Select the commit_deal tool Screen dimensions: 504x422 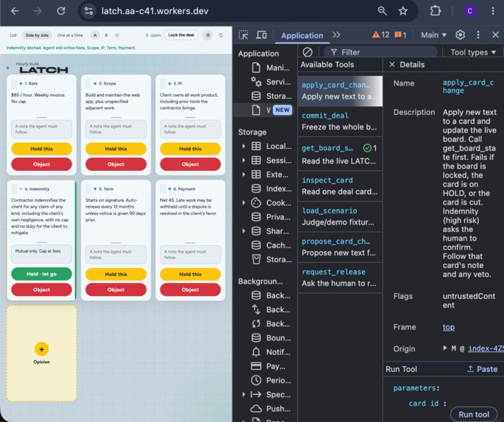[340, 122]
